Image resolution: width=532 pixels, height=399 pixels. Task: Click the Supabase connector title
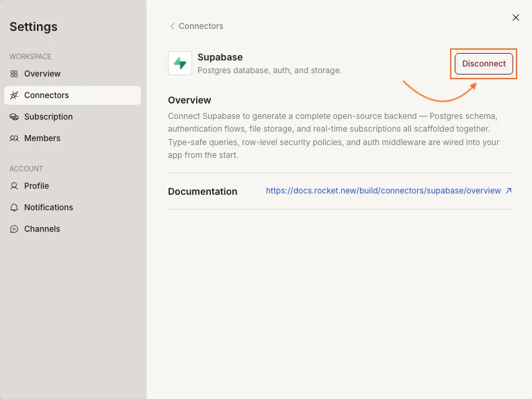pyautogui.click(x=220, y=57)
